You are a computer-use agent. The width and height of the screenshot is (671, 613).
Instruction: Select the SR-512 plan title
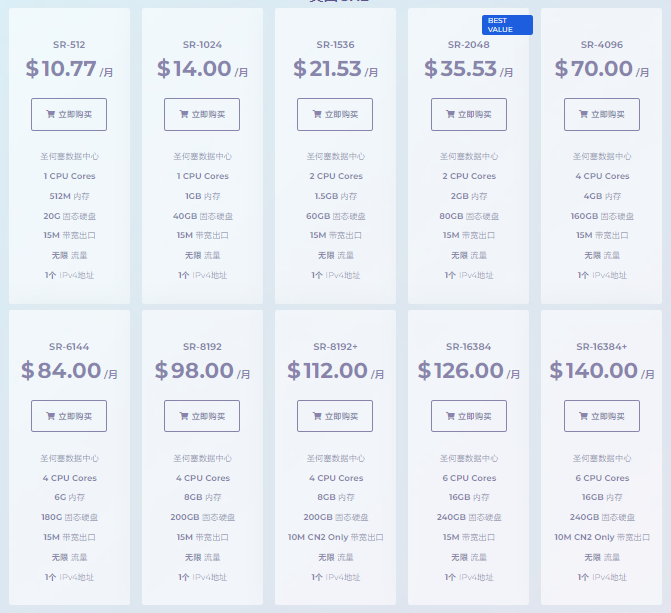click(69, 45)
